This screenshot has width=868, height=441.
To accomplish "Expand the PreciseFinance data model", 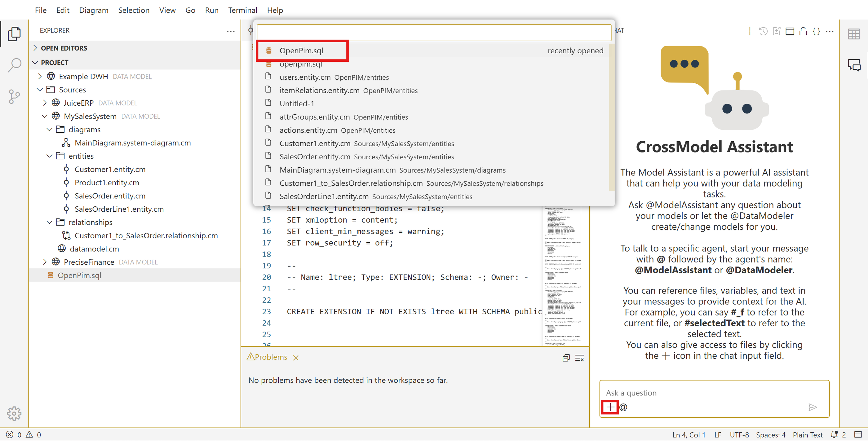I will tap(45, 262).
